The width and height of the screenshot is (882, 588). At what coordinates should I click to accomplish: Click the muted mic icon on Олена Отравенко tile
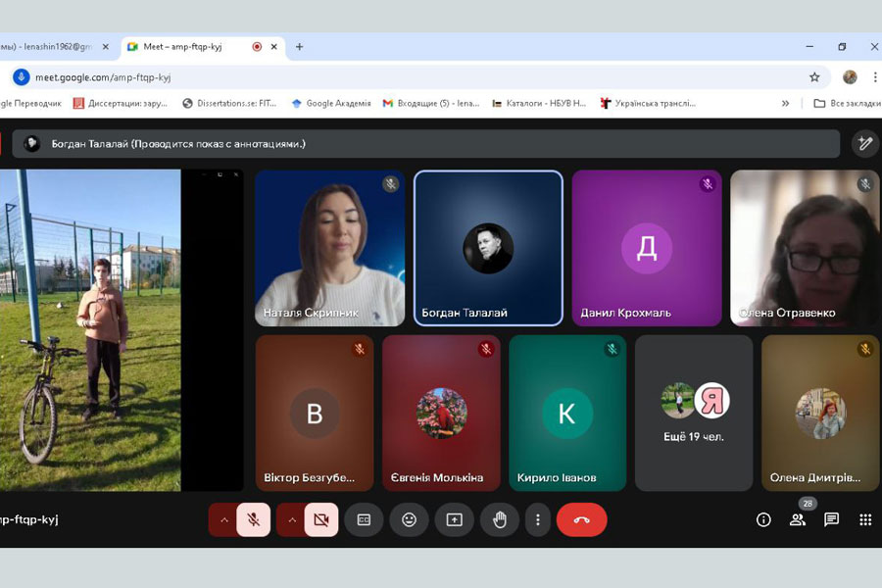pyautogui.click(x=865, y=184)
